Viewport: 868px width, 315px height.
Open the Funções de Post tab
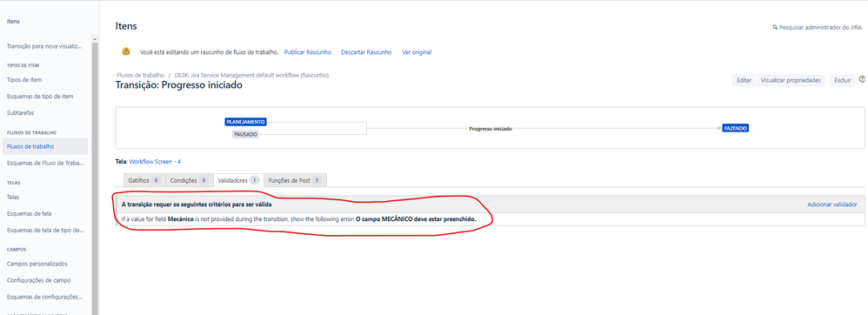[x=295, y=180]
